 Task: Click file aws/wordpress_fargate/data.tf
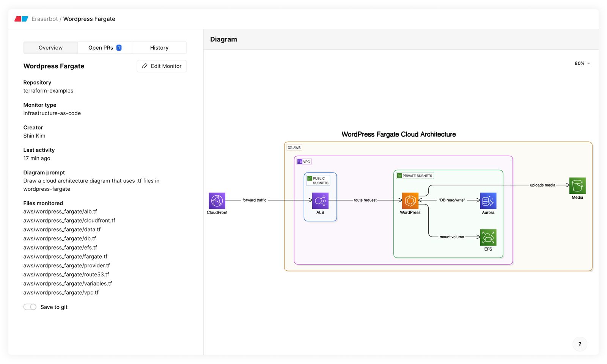pyautogui.click(x=62, y=230)
